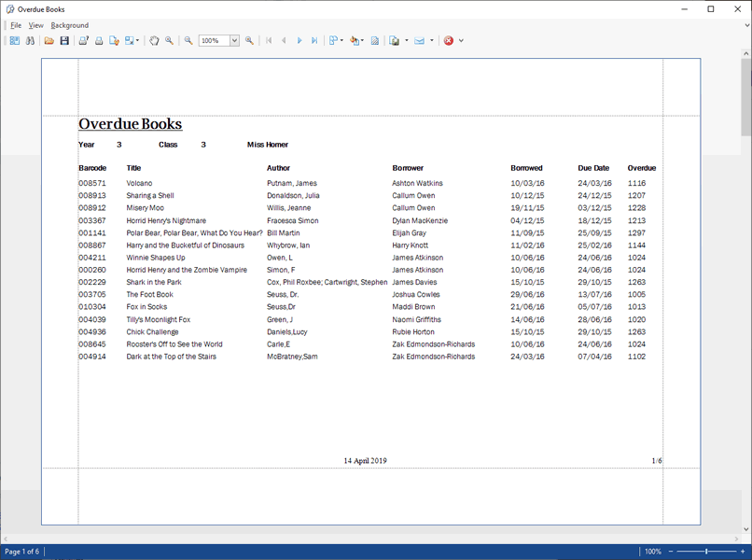
Task: Click the red Close Preview button
Action: click(x=449, y=41)
